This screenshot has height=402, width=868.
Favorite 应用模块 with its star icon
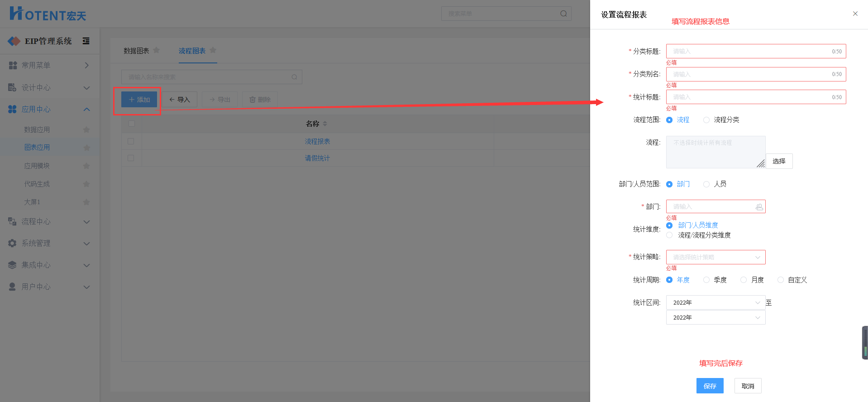(86, 166)
